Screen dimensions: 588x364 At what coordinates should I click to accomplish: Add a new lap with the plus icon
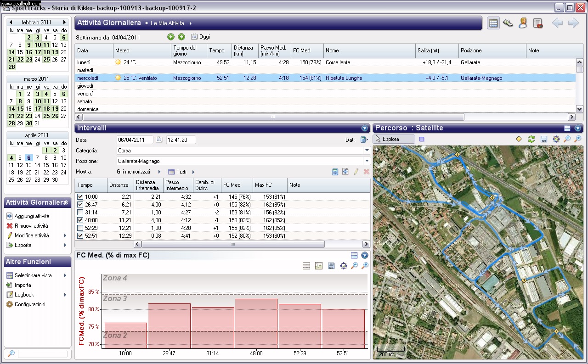345,172
